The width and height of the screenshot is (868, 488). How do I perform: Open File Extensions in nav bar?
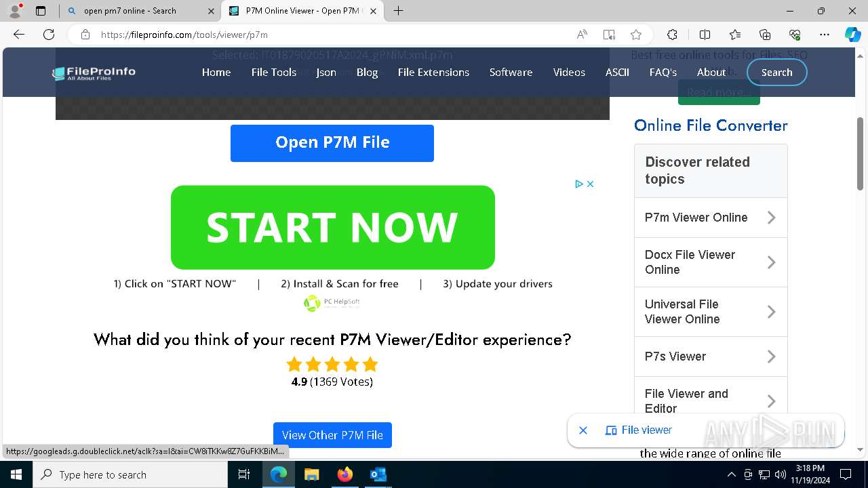pyautogui.click(x=433, y=73)
